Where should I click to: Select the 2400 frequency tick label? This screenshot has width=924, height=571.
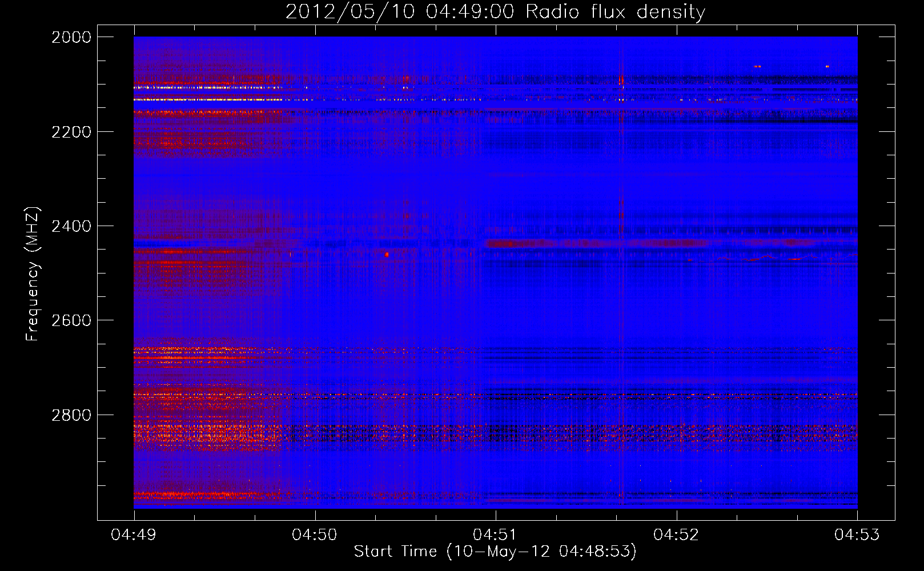click(x=71, y=226)
